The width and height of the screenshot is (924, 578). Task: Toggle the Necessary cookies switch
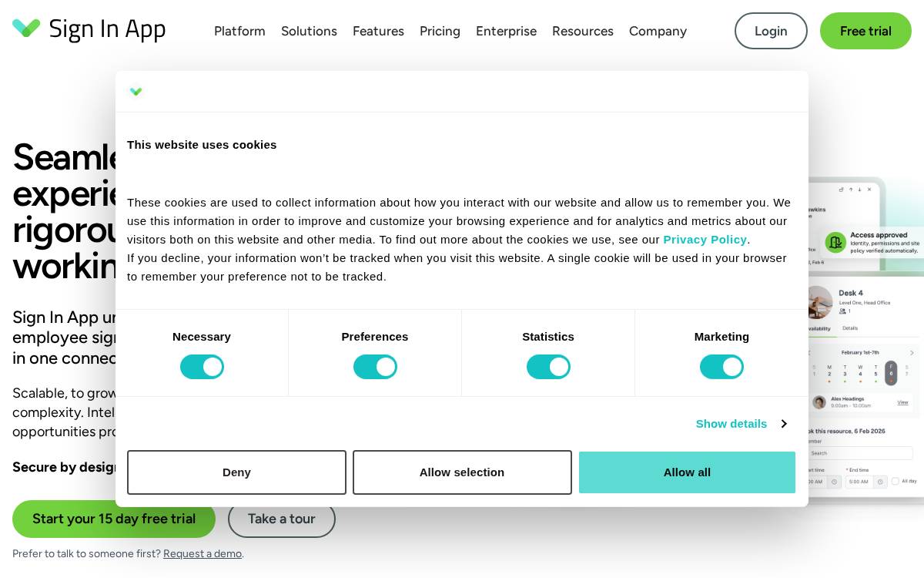pyautogui.click(x=202, y=367)
